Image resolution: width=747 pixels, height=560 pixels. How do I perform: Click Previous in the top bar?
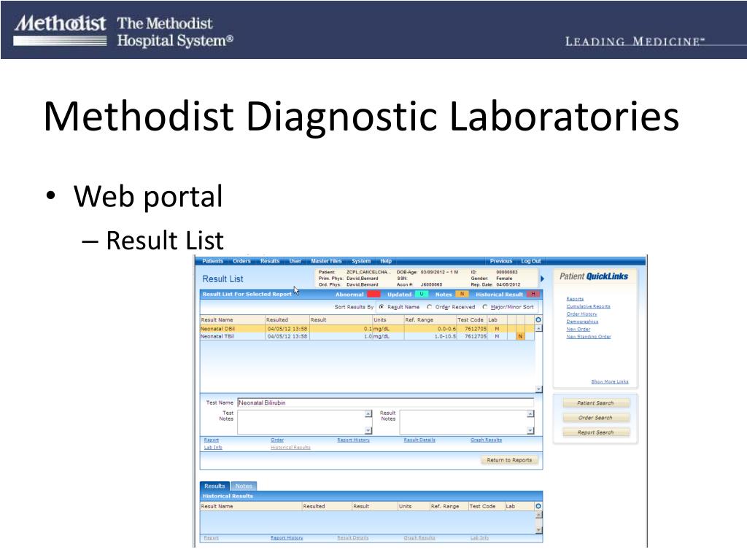(x=501, y=261)
